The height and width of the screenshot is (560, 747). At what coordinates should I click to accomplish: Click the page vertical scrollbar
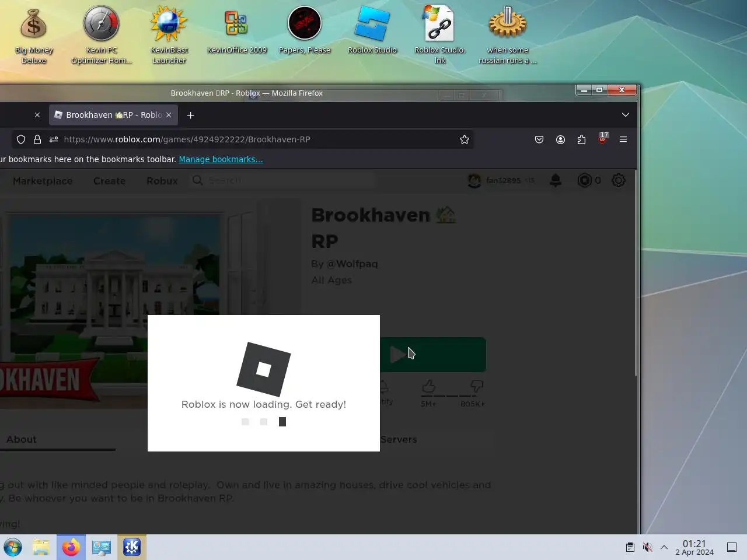[636, 273]
